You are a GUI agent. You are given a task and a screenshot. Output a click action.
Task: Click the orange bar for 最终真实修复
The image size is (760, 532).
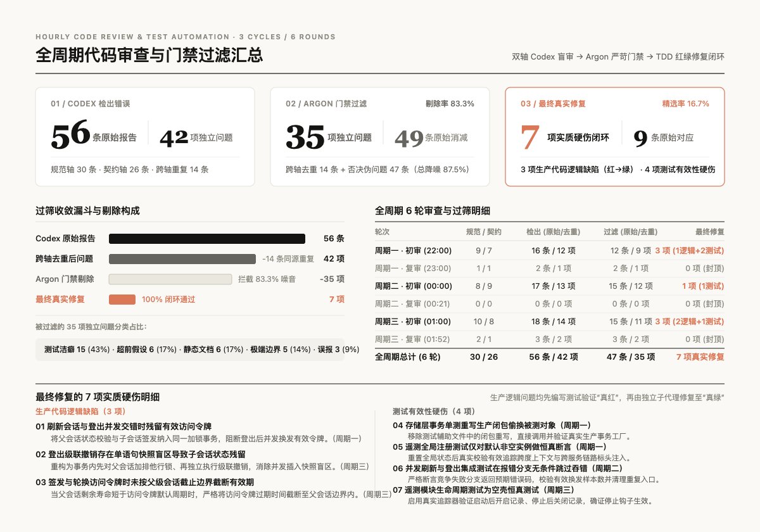tap(122, 300)
